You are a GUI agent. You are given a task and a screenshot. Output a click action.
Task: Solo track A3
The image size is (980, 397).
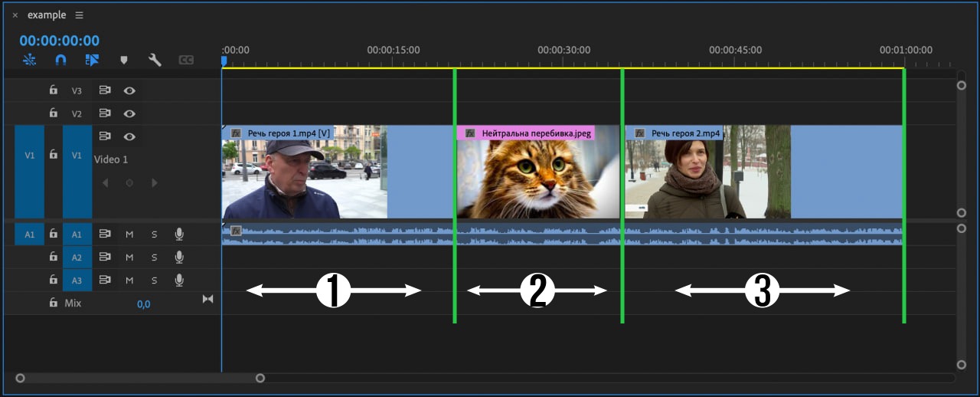point(154,280)
